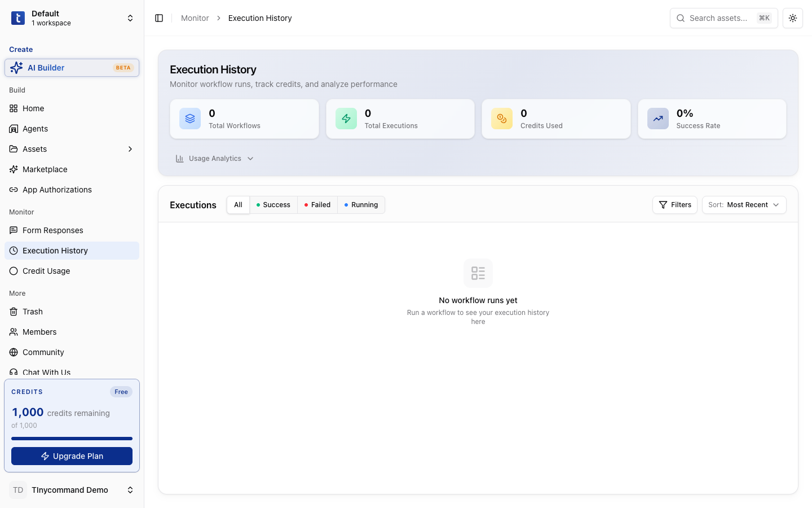812x508 pixels.
Task: Select the Running filter tab
Action: click(361, 205)
